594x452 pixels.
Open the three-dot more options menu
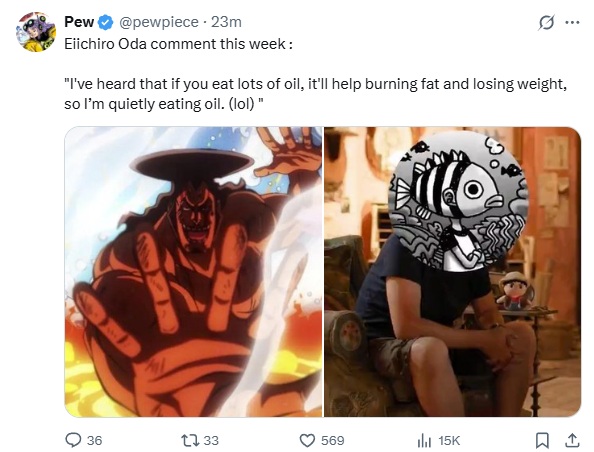(572, 22)
